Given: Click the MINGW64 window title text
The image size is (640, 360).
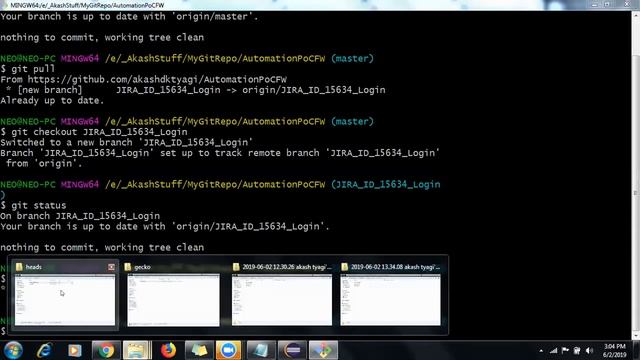Looking at the screenshot, I should [87, 5].
